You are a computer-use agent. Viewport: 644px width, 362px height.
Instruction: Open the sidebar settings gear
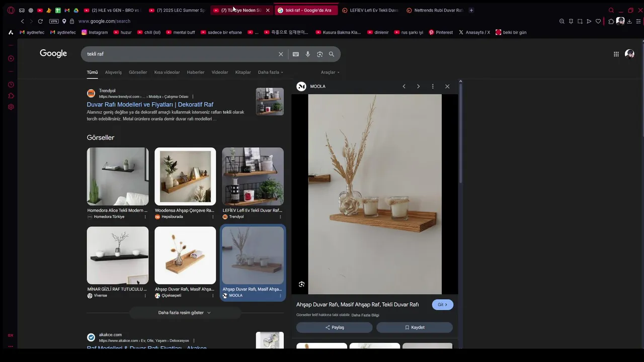pyautogui.click(x=11, y=107)
